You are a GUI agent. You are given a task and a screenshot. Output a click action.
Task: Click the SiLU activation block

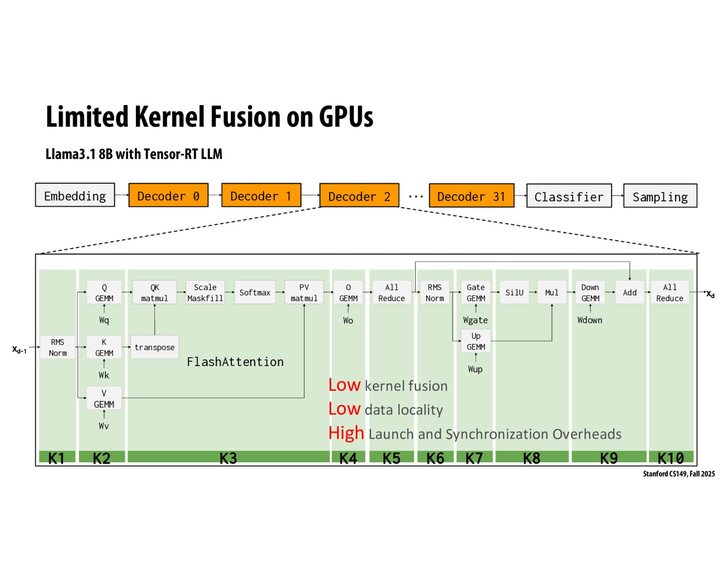point(514,292)
